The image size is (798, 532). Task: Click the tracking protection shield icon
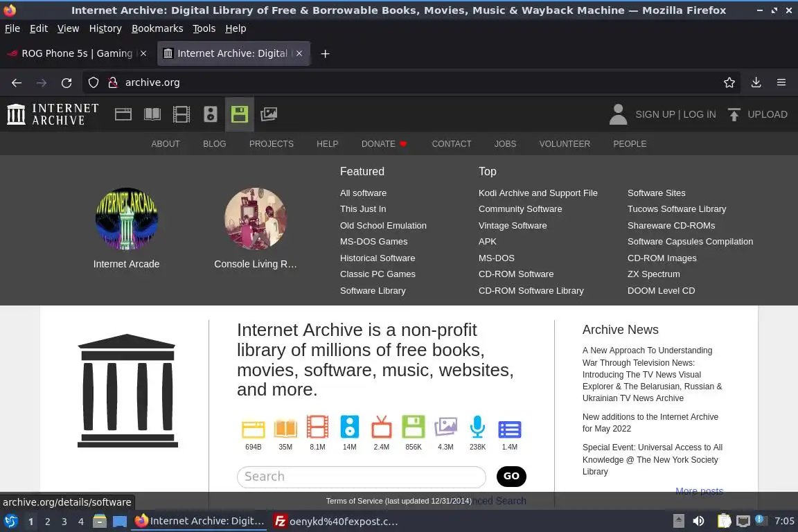[x=94, y=82]
